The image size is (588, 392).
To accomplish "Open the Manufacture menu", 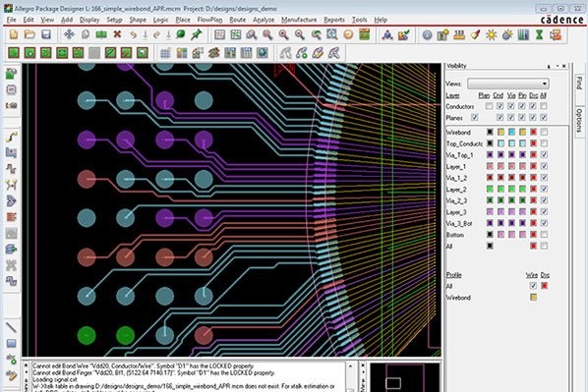I will pyautogui.click(x=299, y=20).
